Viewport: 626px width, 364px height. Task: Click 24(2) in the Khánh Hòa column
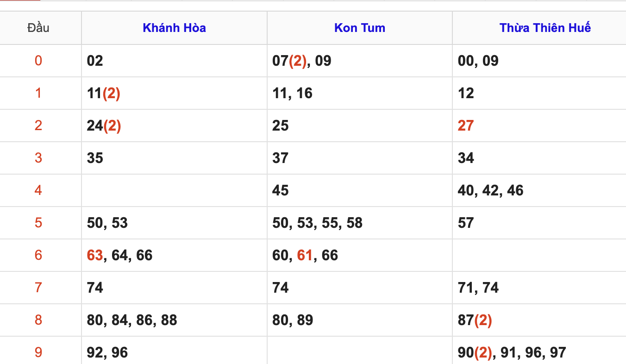tap(104, 126)
